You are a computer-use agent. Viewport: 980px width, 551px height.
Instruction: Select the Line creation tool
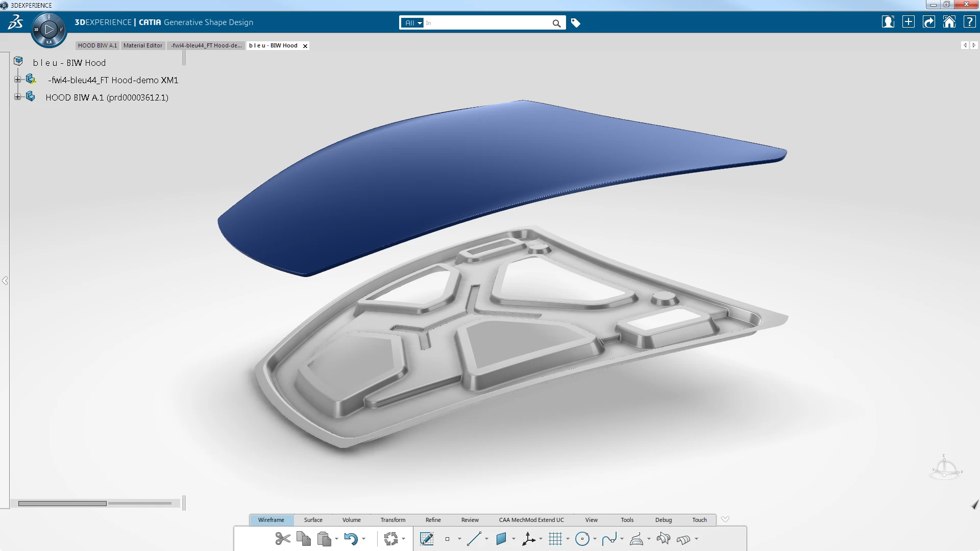click(x=474, y=539)
